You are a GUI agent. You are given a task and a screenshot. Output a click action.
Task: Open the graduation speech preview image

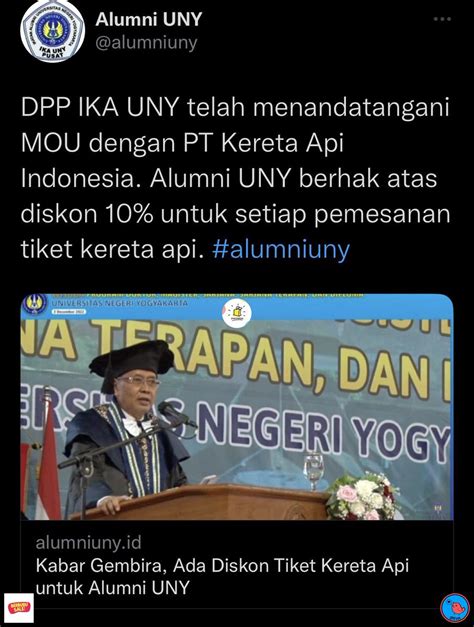(x=237, y=407)
